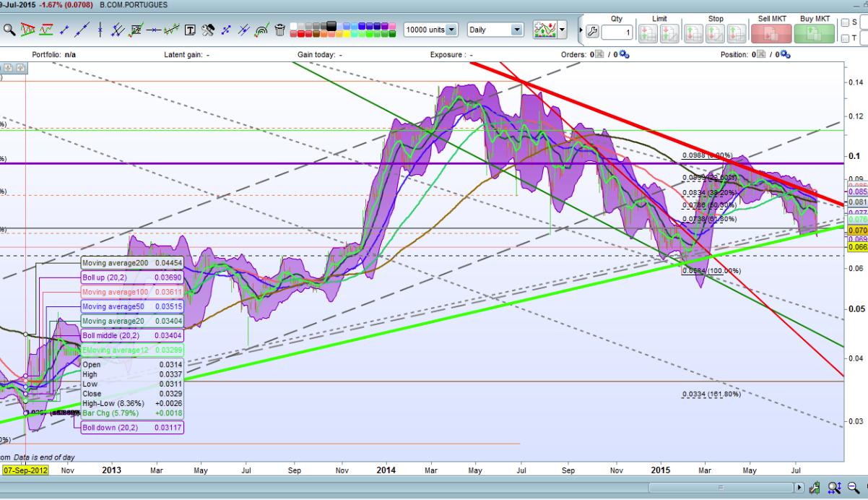Click the Buy MKT button
The image size is (868, 500).
coord(814,33)
